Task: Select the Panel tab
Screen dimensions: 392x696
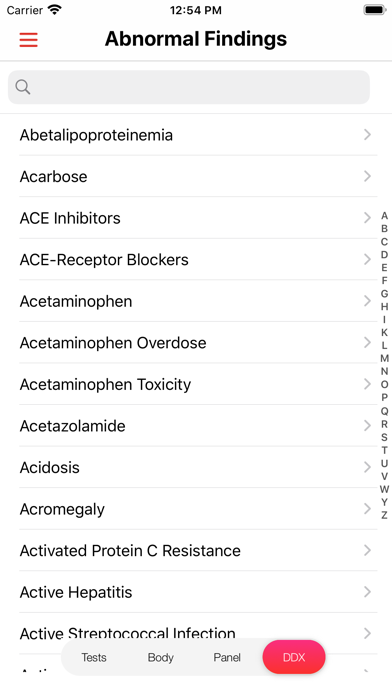Action: 227,657
